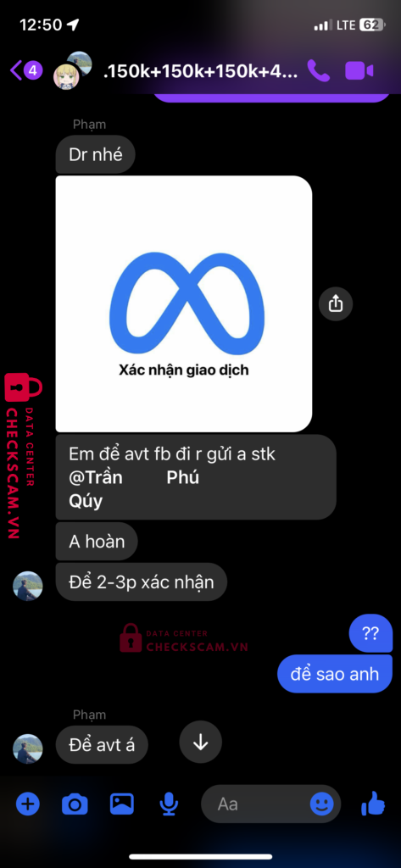This screenshot has height=868, width=401.
Task: Open the plus attachments menu
Action: click(x=28, y=804)
